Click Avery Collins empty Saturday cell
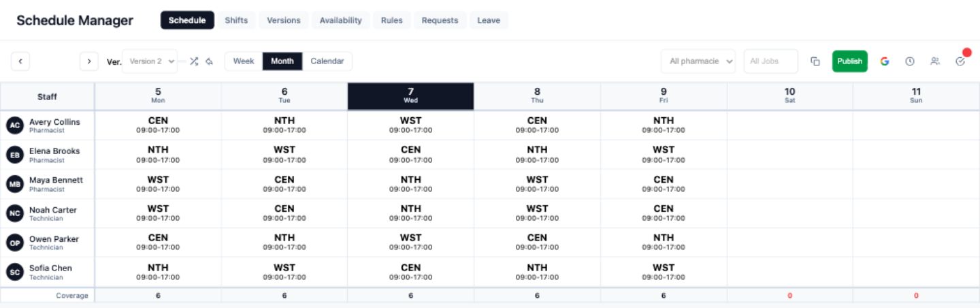The image size is (980, 308). click(789, 125)
